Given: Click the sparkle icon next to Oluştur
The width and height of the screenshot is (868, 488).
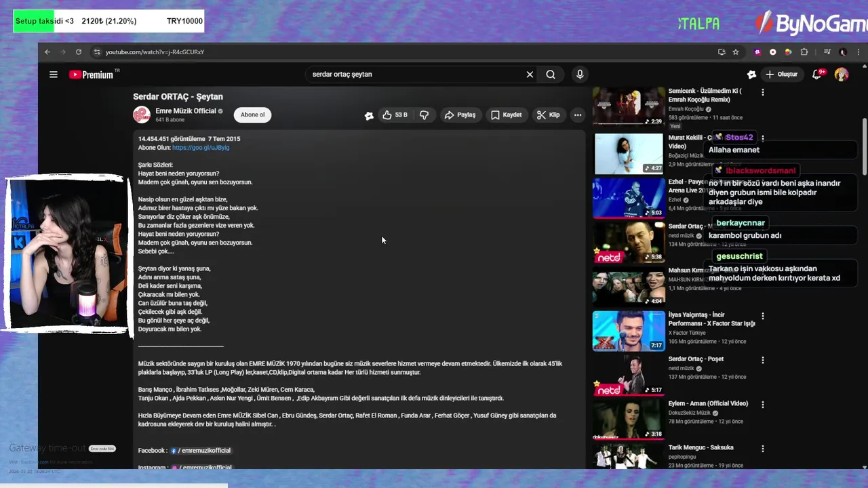Looking at the screenshot, I should [x=751, y=75].
